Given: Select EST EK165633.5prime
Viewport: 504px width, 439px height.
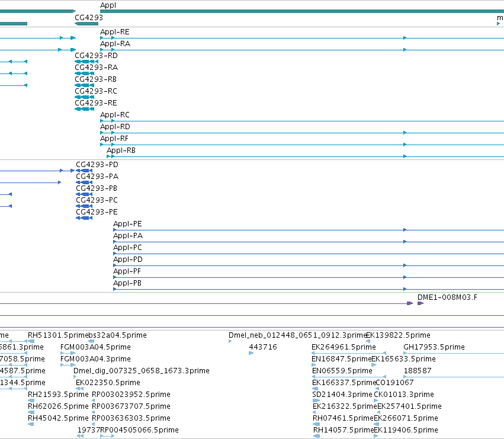Looking at the screenshot, I should pyautogui.click(x=404, y=359).
